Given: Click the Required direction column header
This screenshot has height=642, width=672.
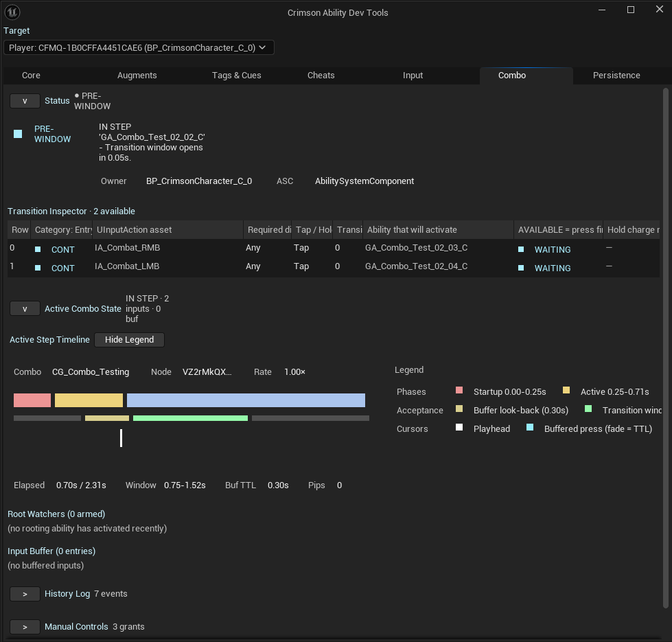Looking at the screenshot, I should point(268,230).
